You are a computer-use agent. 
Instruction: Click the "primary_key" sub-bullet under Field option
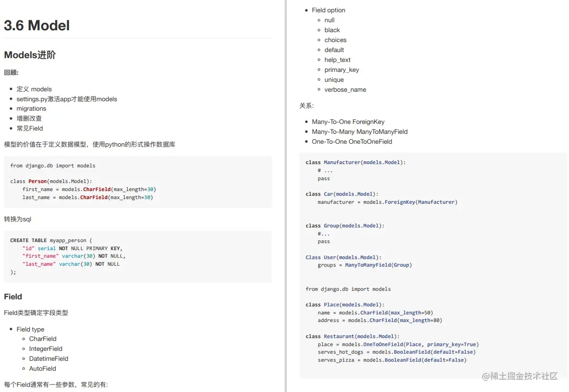342,70
